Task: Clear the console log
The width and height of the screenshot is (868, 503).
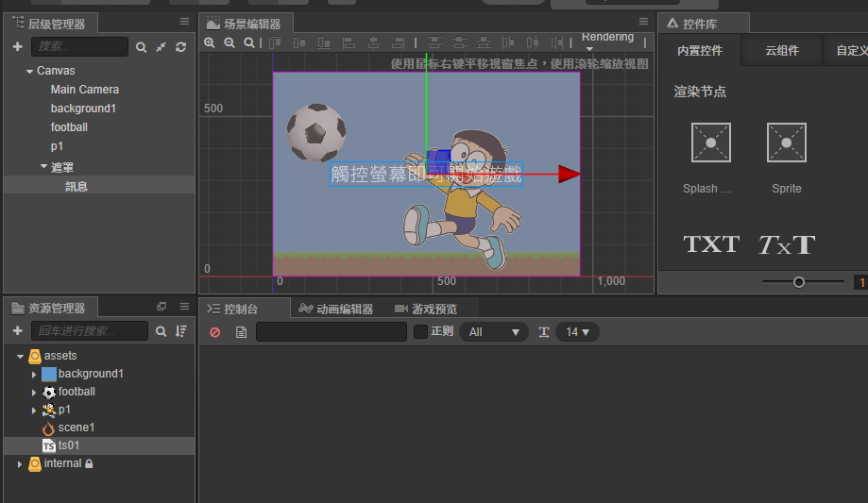Action: pyautogui.click(x=215, y=332)
